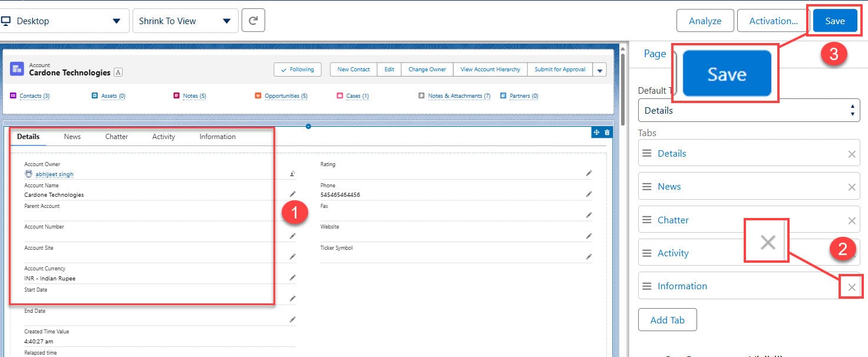This screenshot has height=357, width=868.
Task: Click the Add Tab button
Action: tap(667, 319)
